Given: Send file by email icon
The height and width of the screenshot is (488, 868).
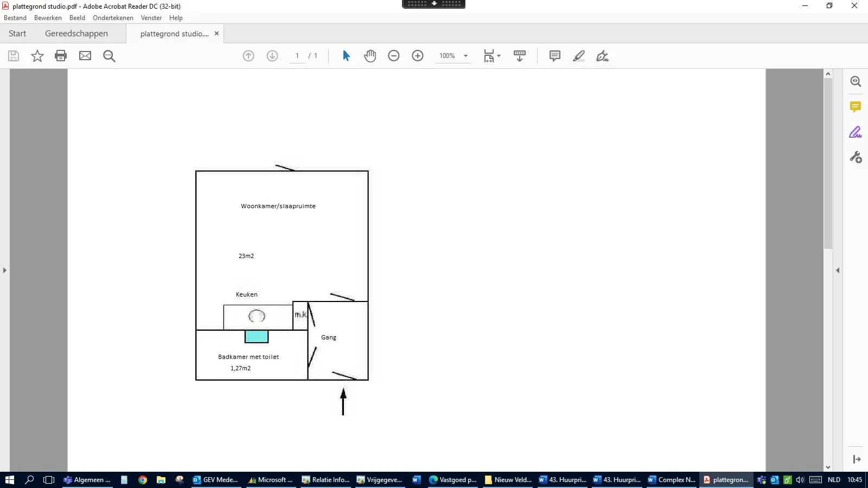Looking at the screenshot, I should (x=85, y=56).
